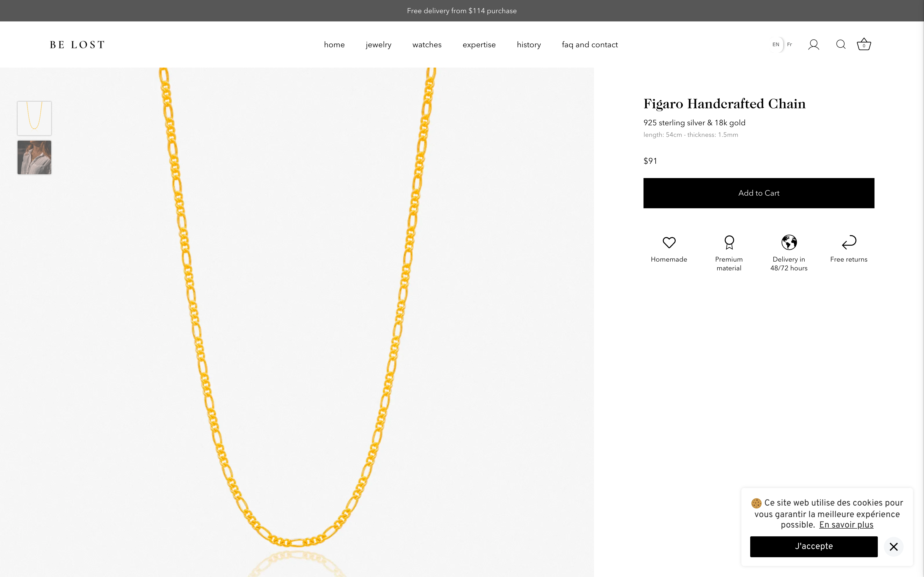Add the Figaro chain to cart
The width and height of the screenshot is (924, 577).
759,193
